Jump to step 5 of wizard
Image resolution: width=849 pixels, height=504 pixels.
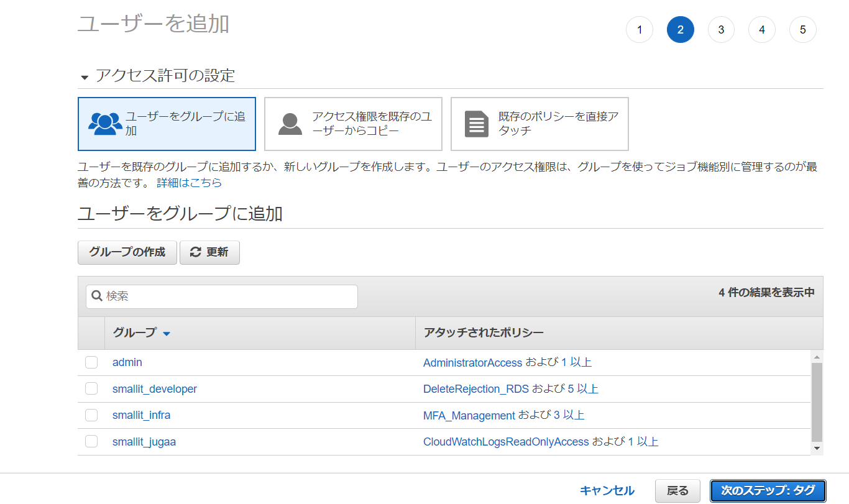point(802,30)
